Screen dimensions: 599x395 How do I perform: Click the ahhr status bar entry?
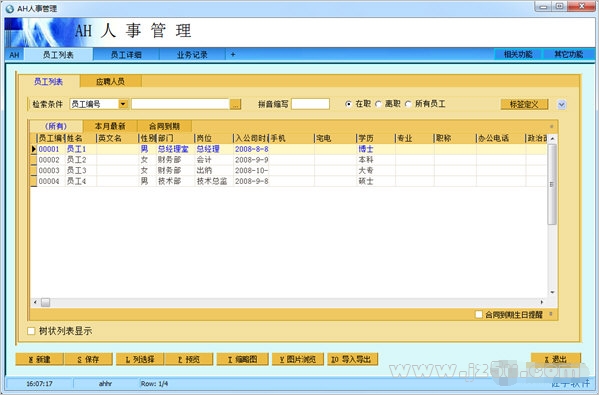105,384
